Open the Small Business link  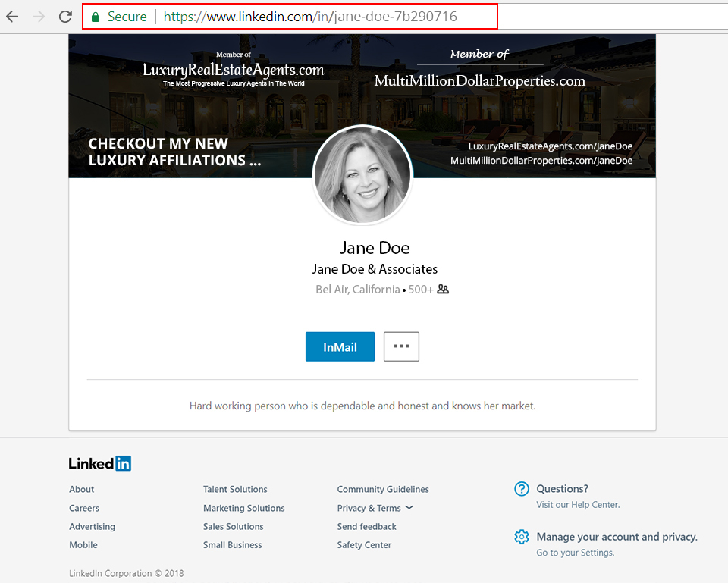pos(232,545)
